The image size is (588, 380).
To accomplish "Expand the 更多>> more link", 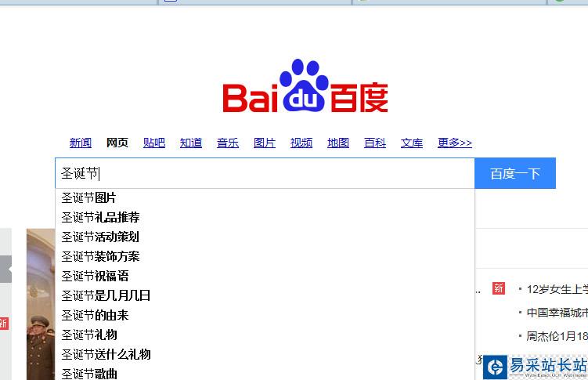I will (454, 143).
